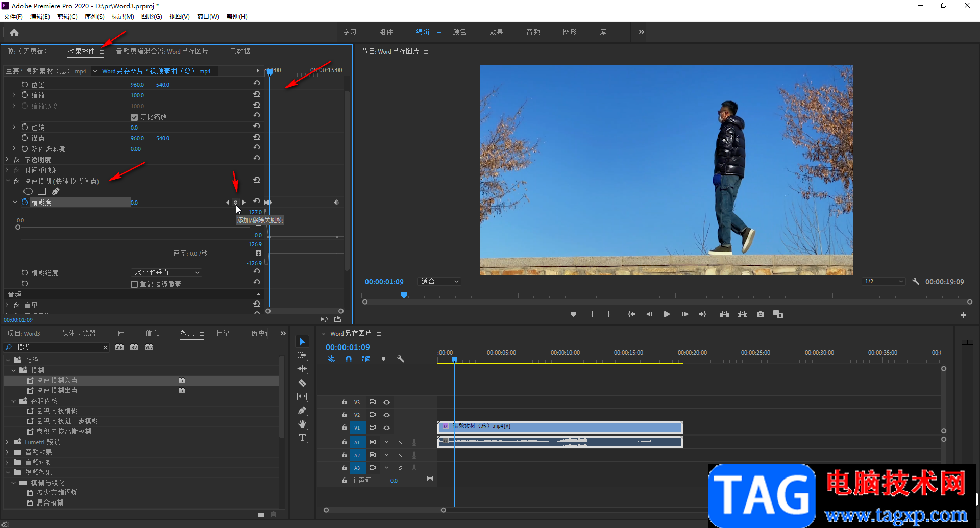980x528 pixels.
Task: Play the sequence in Program monitor
Action: pyautogui.click(x=667, y=314)
